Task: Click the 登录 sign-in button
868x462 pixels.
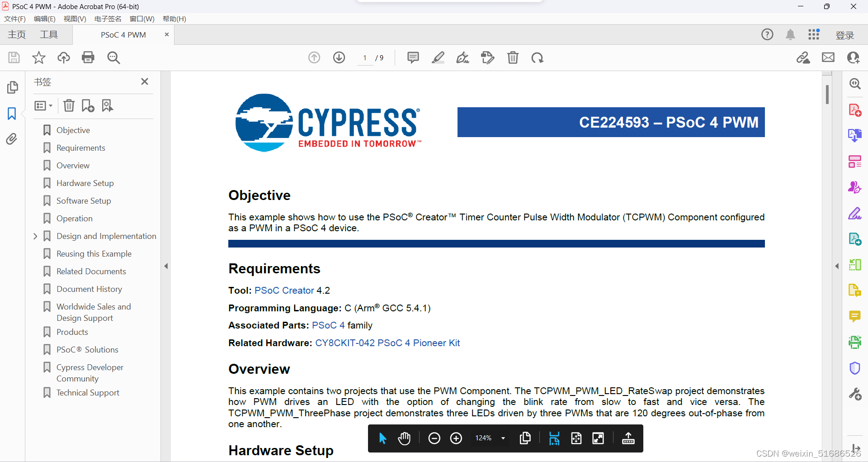Action: coord(844,35)
